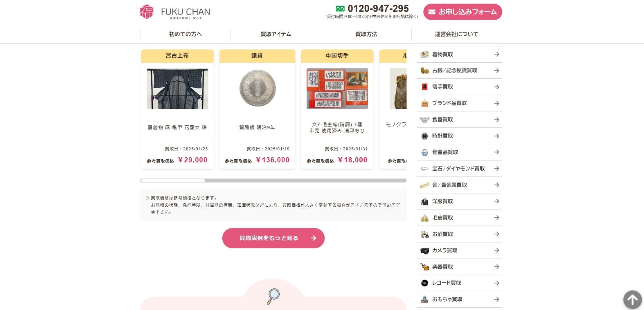Open the 買取アイテム menu item

[x=276, y=34]
